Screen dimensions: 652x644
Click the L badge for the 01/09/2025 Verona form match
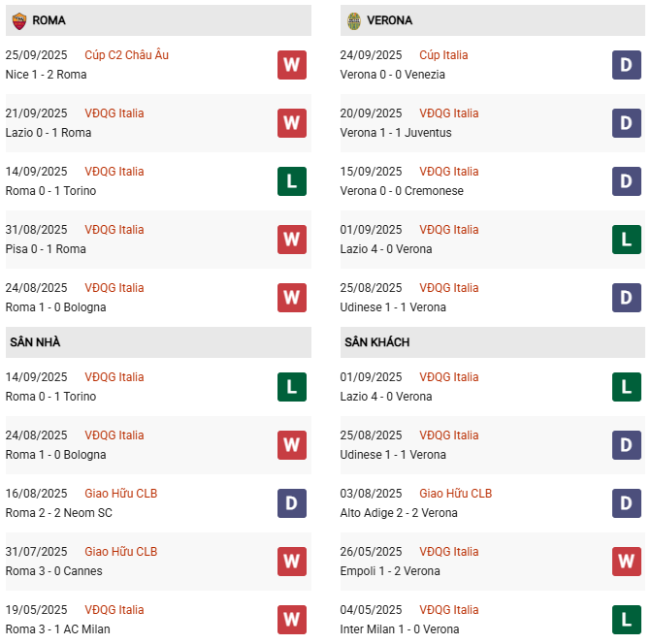(x=627, y=240)
